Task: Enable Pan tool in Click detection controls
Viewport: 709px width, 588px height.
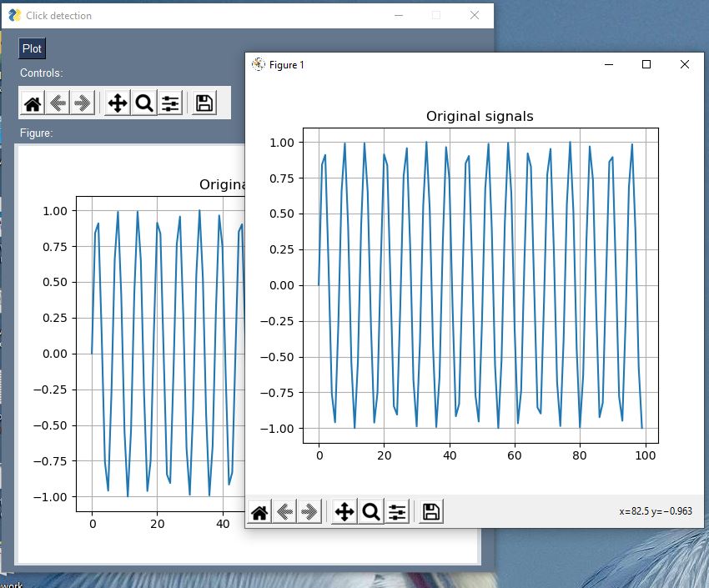Action: 117,102
